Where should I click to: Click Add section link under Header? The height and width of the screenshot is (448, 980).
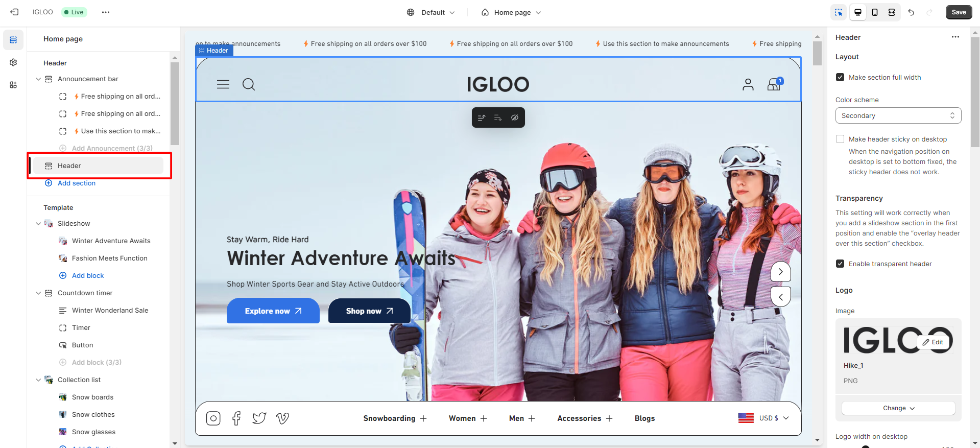click(x=76, y=183)
